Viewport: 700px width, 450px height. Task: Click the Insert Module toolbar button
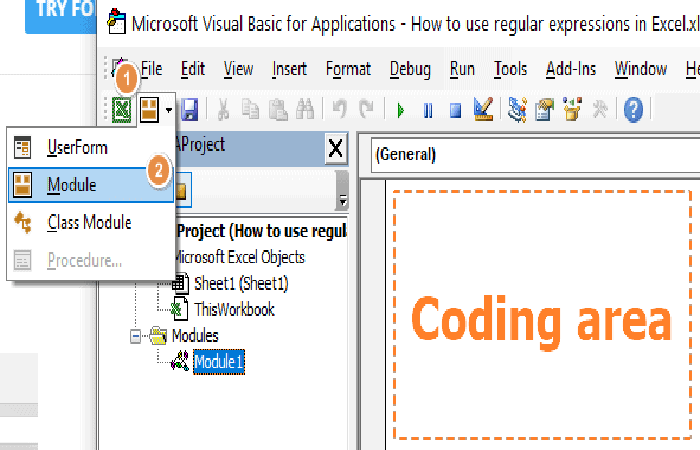tap(149, 110)
